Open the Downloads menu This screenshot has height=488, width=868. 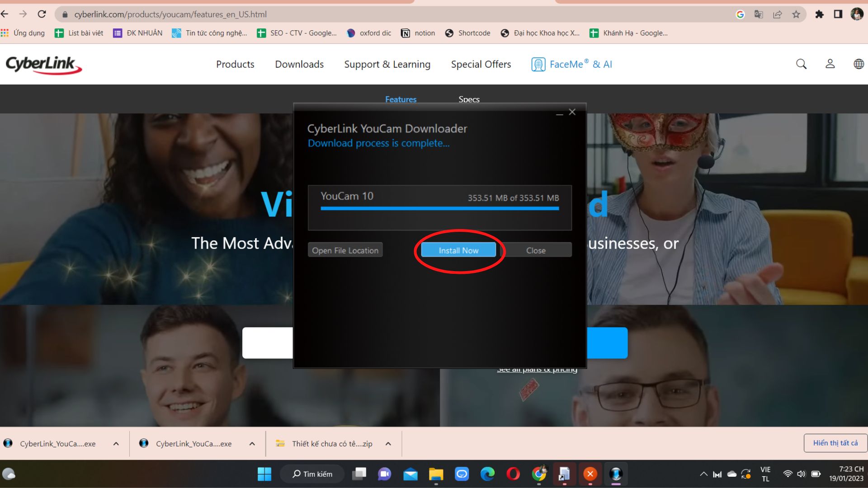pos(299,64)
